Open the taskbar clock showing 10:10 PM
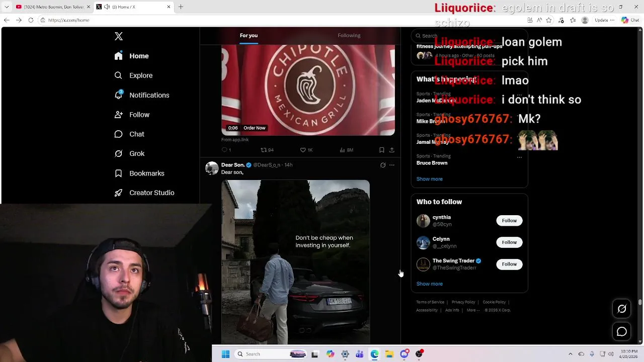The image size is (644, 362). click(629, 354)
